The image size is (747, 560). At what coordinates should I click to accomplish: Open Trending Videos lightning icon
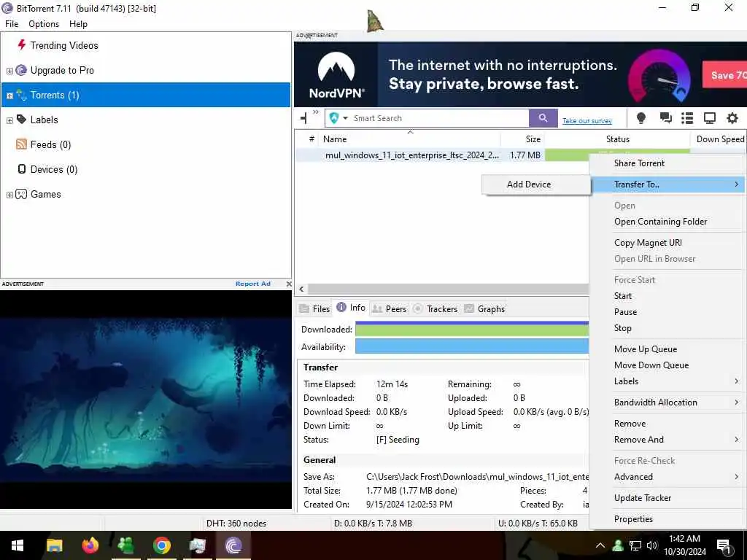(21, 44)
